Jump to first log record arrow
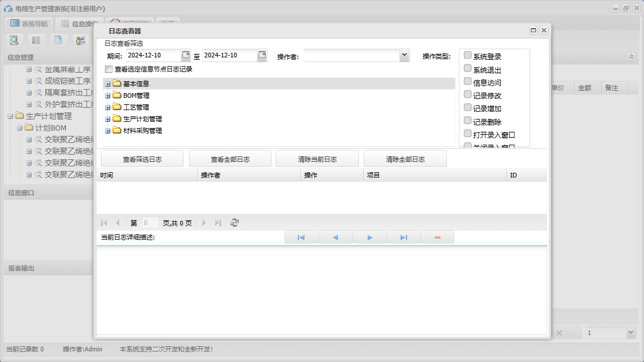644x362 pixels. (301, 237)
